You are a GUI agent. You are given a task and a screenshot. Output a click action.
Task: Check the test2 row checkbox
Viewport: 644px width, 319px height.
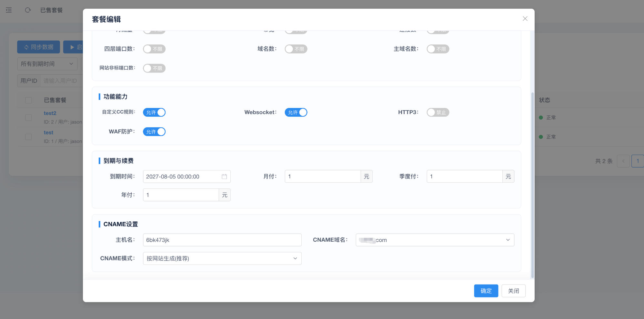tap(28, 117)
